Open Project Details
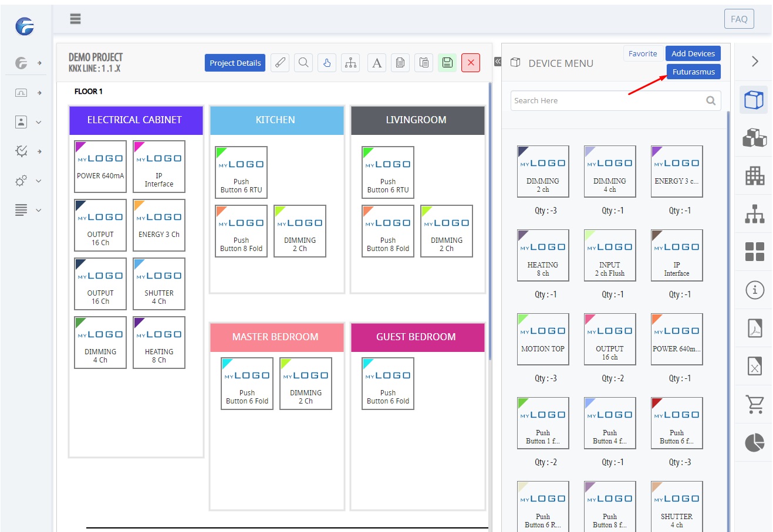This screenshot has height=532, width=773. (x=235, y=63)
